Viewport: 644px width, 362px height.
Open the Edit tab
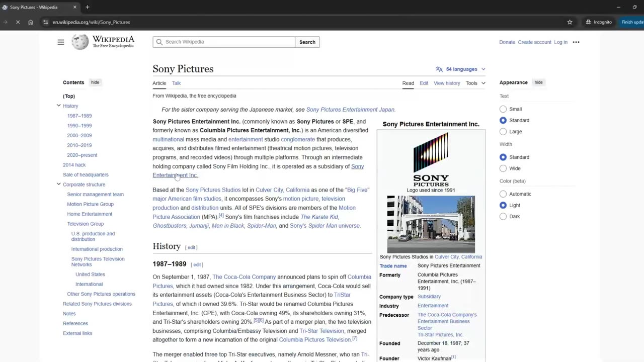click(424, 83)
